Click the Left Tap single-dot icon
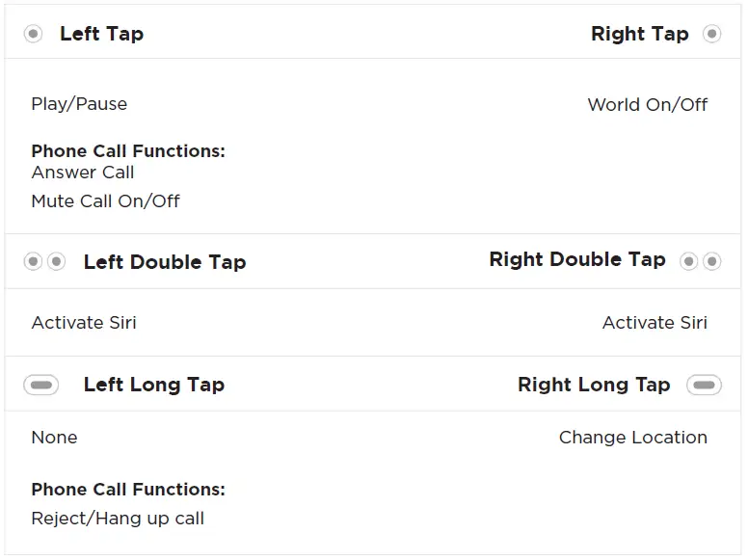This screenshot has height=560, width=748. [x=33, y=34]
